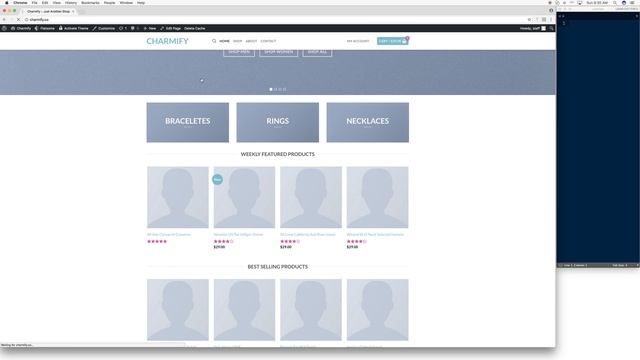Click Edit Page in admin bar
The image size is (640, 360).
171,28
